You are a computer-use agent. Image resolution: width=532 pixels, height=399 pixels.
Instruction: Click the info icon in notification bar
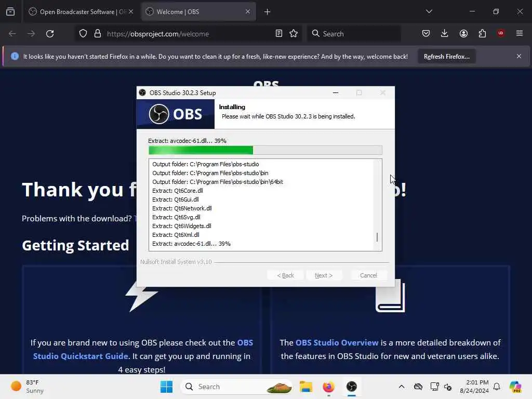15,56
